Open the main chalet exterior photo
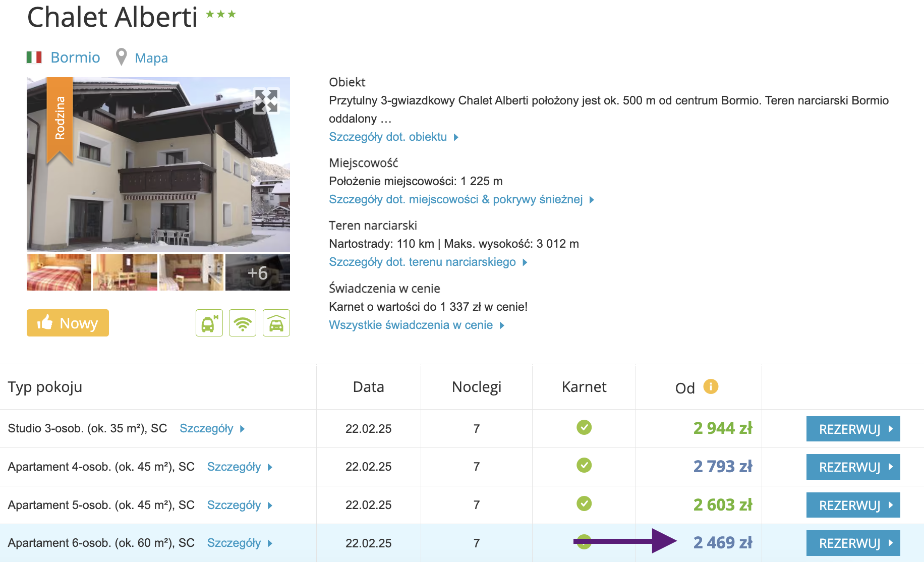Image resolution: width=924 pixels, height=562 pixels. tap(158, 164)
